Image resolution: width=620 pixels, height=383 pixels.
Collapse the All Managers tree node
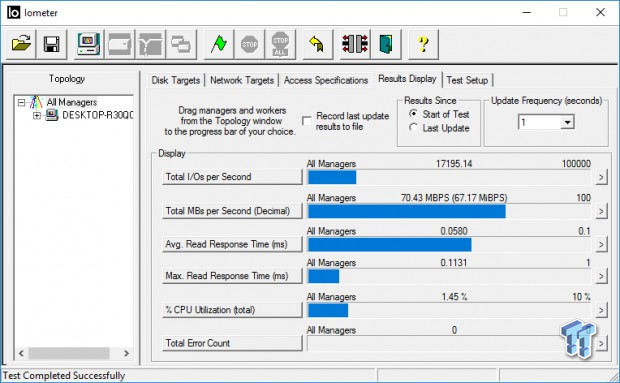21,103
